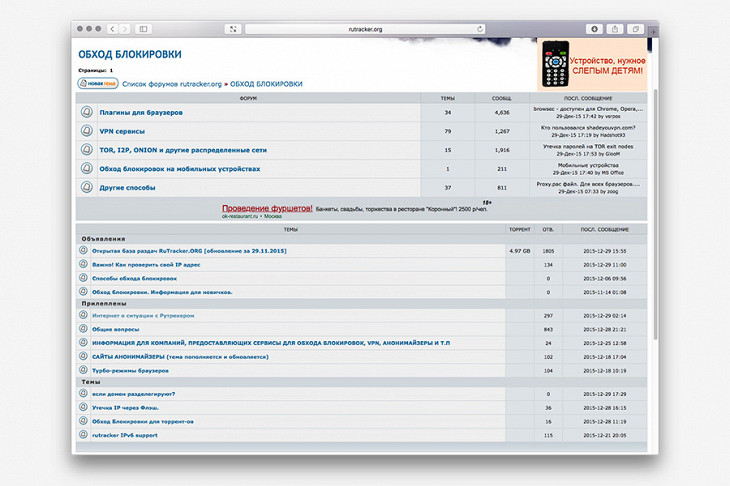Click topic icon beside 'Общие вопросы'

[84, 329]
